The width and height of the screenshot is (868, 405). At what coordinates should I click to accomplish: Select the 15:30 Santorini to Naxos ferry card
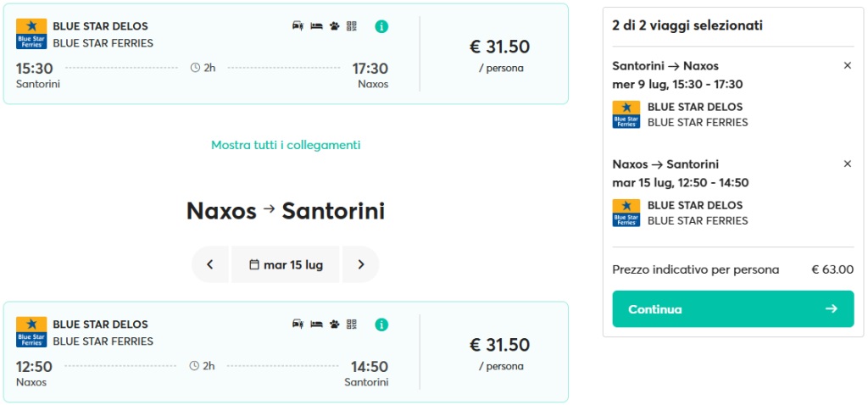tap(286, 53)
